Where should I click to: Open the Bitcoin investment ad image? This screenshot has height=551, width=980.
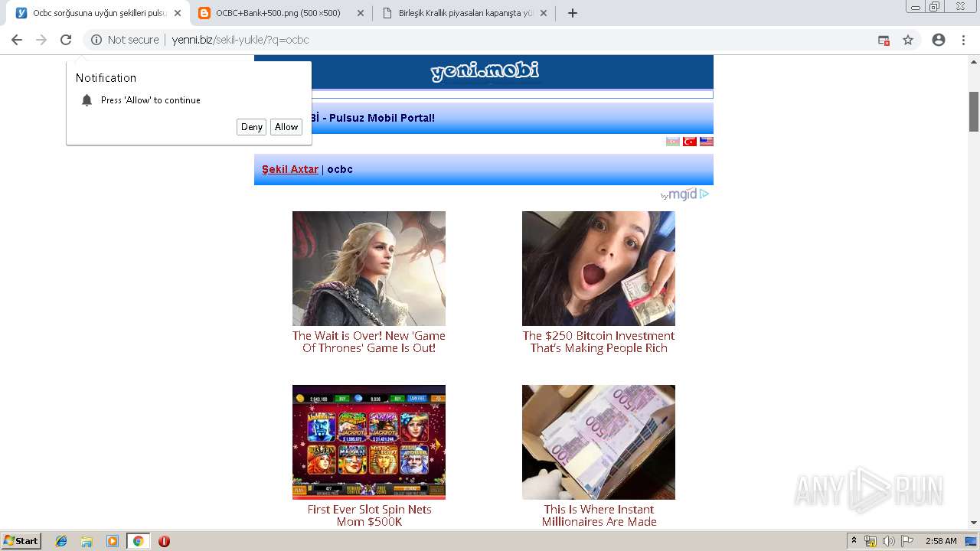599,269
